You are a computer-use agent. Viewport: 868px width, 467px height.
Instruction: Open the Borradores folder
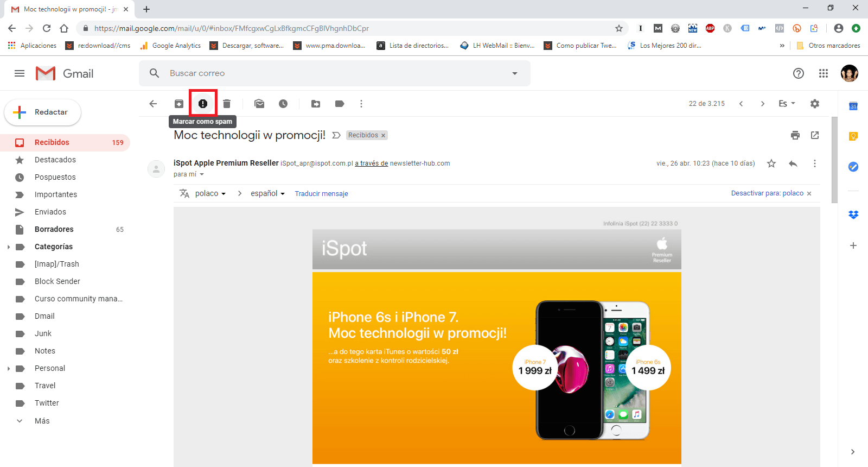(x=54, y=229)
